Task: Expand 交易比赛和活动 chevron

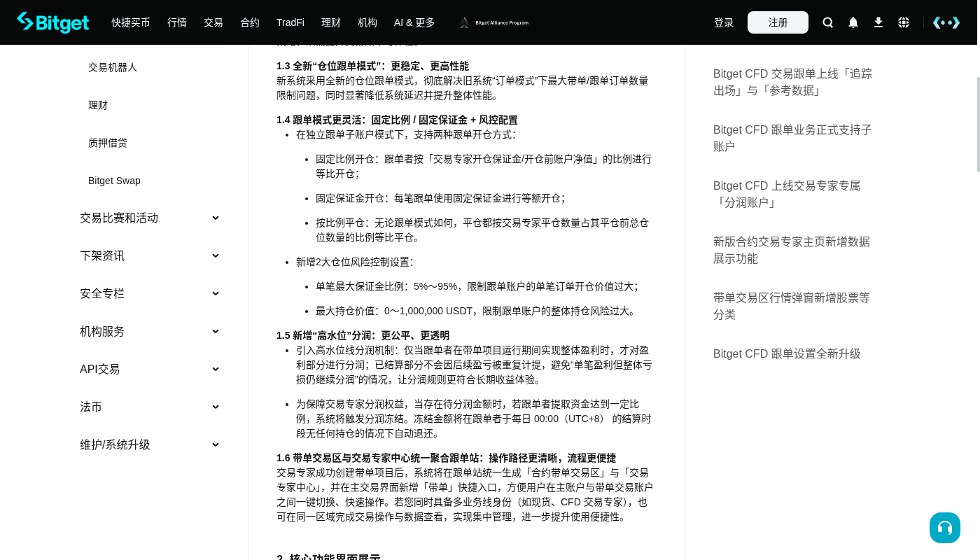Action: click(x=216, y=218)
